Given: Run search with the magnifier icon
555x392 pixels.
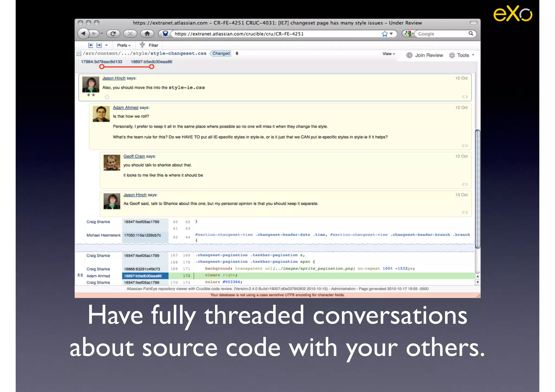Looking at the screenshot, I should pyautogui.click(x=471, y=33).
